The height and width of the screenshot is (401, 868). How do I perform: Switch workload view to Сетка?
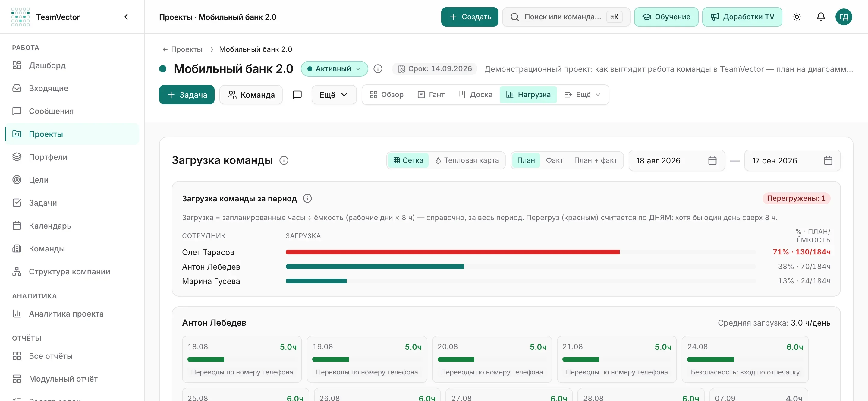click(x=408, y=160)
